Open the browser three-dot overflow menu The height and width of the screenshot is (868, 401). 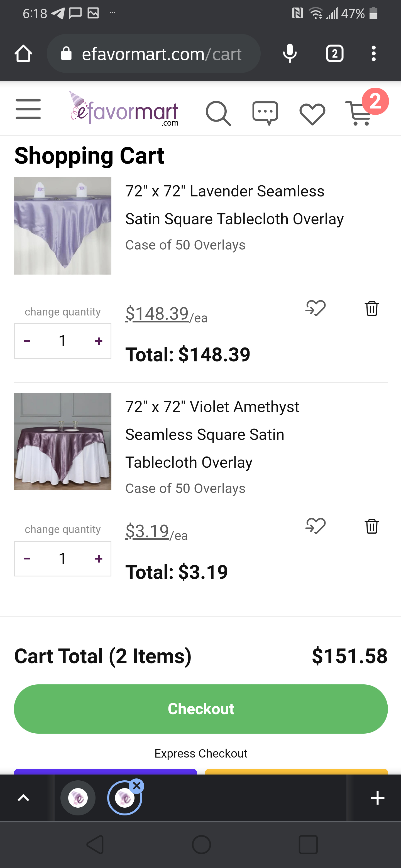tap(373, 54)
